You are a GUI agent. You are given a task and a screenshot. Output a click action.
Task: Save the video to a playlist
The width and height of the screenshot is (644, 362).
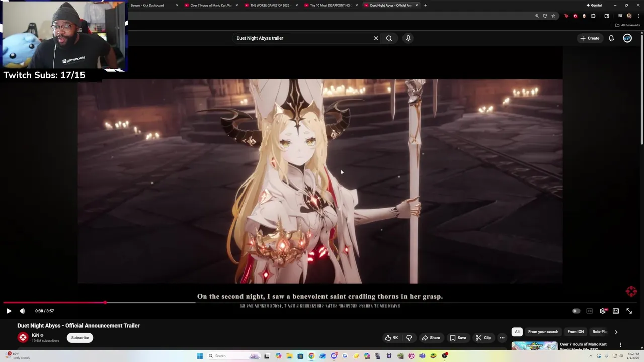[x=458, y=338]
